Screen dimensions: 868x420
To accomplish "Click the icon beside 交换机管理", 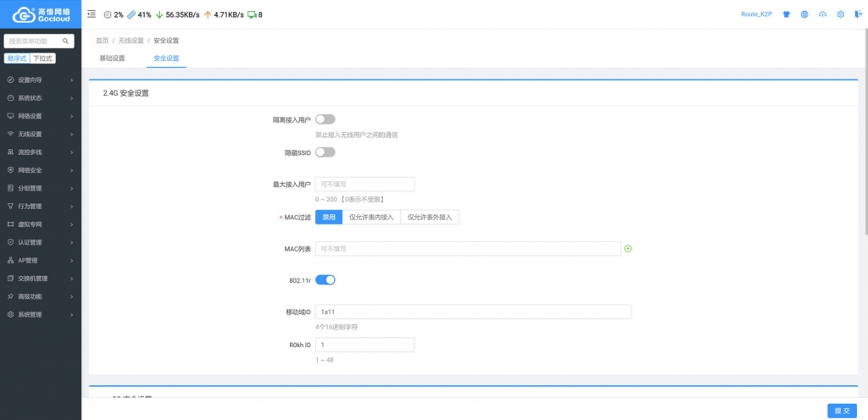I will coord(10,279).
